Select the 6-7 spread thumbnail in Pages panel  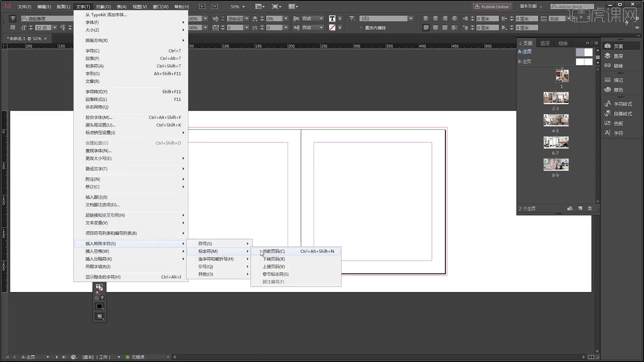(x=556, y=143)
